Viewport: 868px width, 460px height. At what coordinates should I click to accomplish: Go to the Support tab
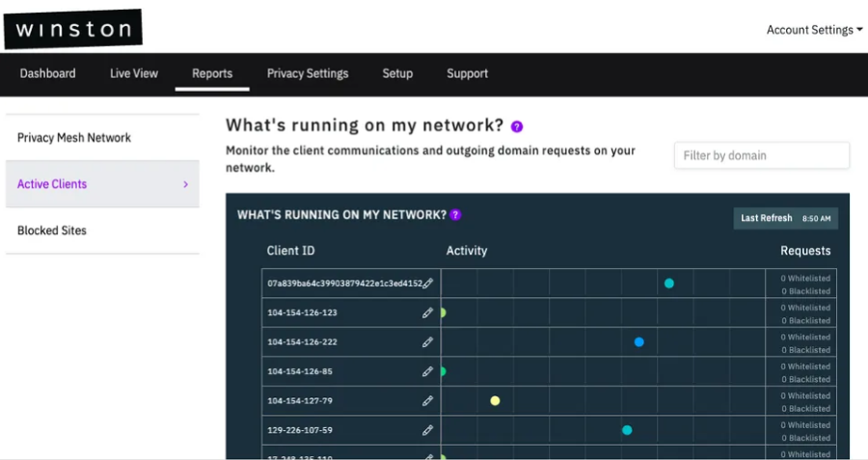coord(467,73)
